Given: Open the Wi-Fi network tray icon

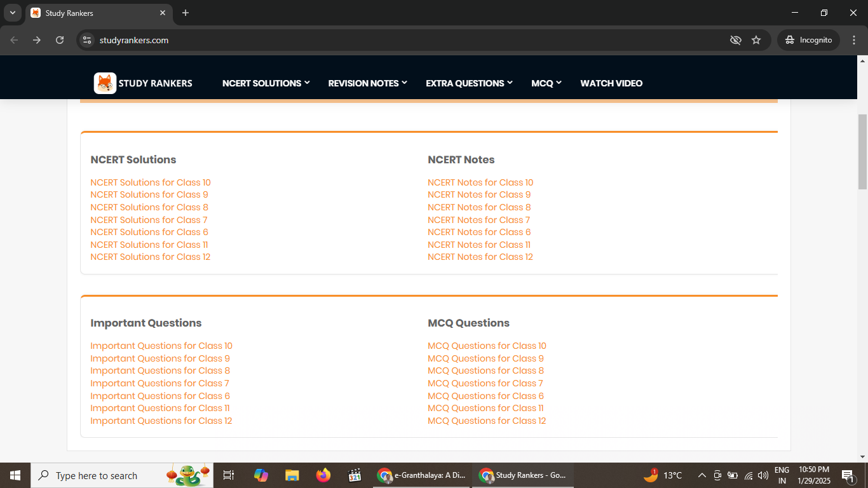Looking at the screenshot, I should click(749, 475).
